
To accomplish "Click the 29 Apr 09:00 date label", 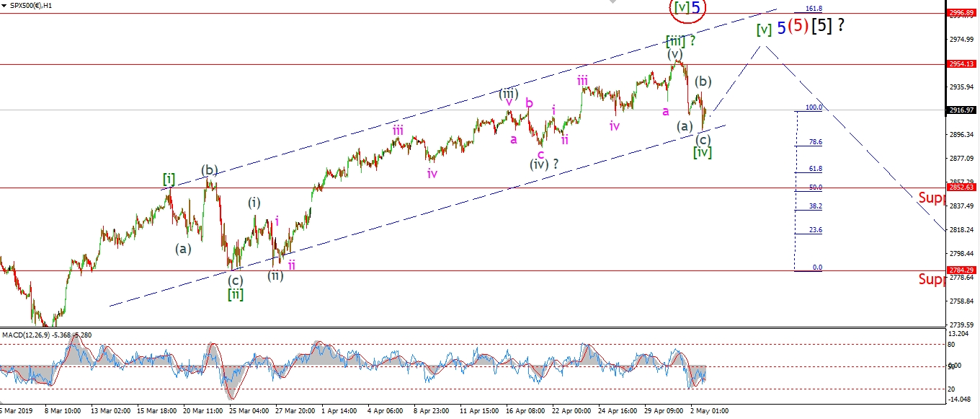I will [x=663, y=411].
